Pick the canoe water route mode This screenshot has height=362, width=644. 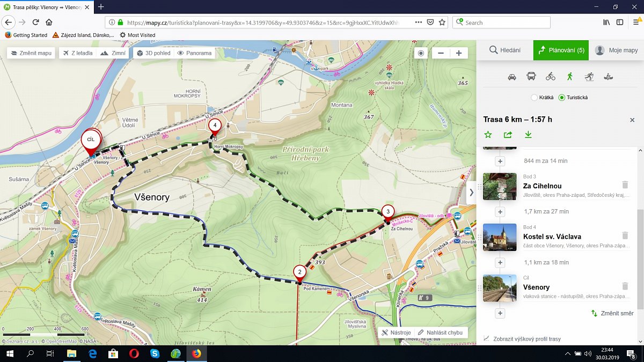(x=609, y=77)
